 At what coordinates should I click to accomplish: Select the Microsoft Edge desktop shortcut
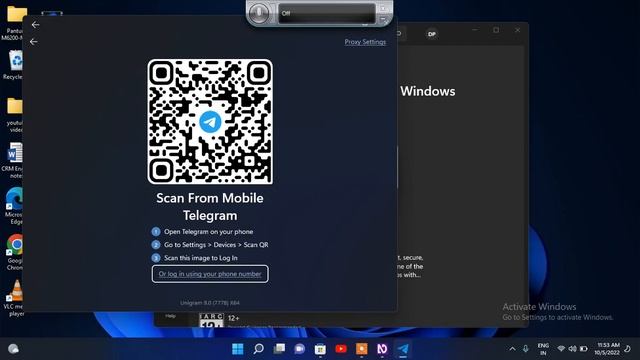coord(14,206)
